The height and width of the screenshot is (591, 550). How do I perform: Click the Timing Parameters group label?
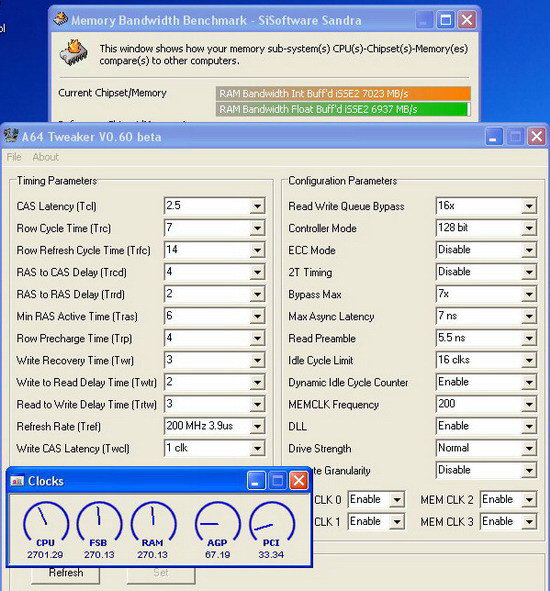point(57,181)
